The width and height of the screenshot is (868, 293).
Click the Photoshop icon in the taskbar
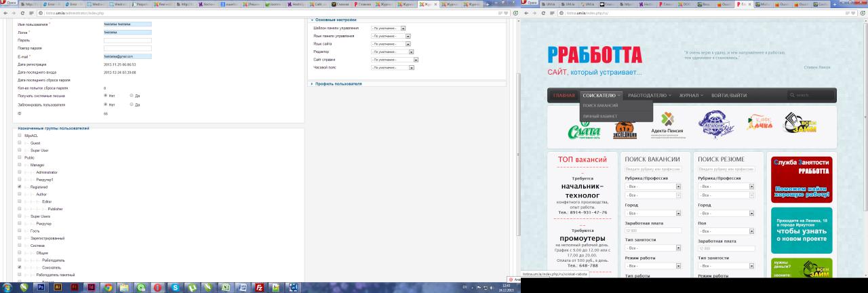tap(41, 287)
